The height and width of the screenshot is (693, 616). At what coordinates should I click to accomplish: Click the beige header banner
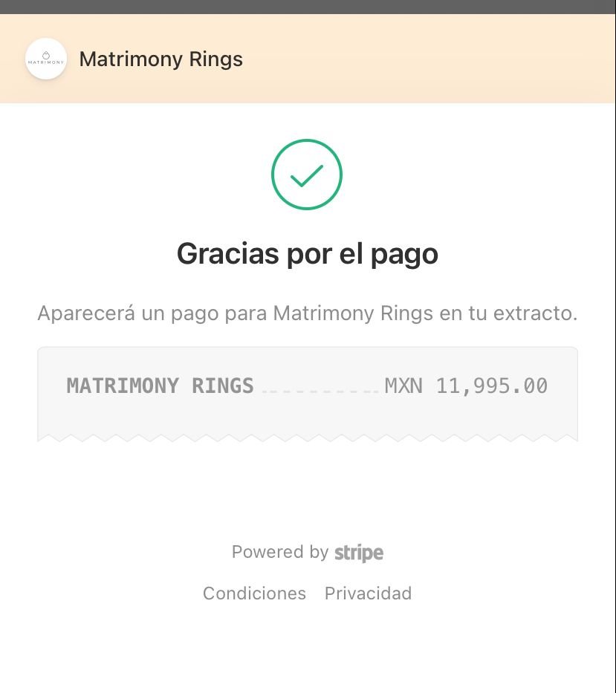pos(308,59)
